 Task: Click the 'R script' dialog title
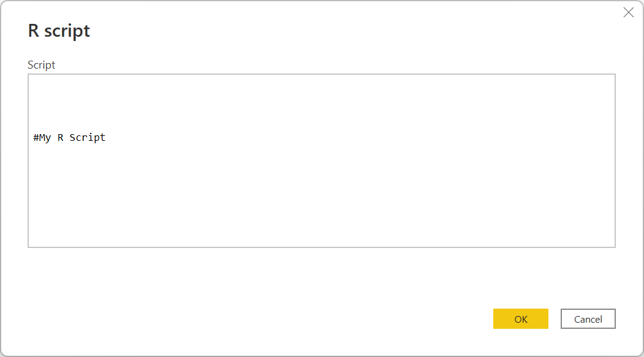(x=58, y=31)
